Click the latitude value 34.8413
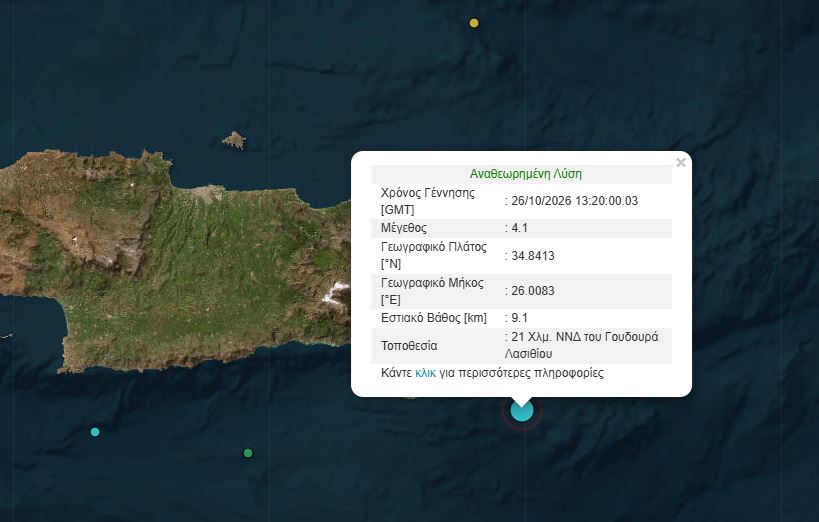819x522 pixels. coord(533,256)
